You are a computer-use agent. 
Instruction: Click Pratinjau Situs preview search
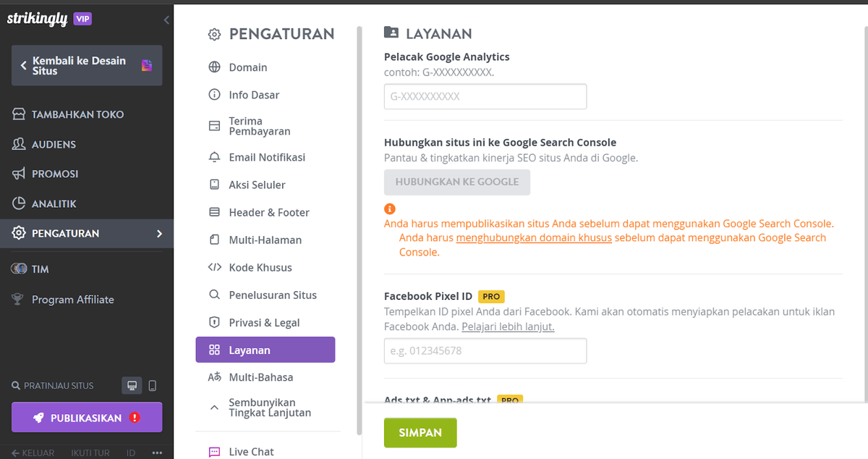53,386
